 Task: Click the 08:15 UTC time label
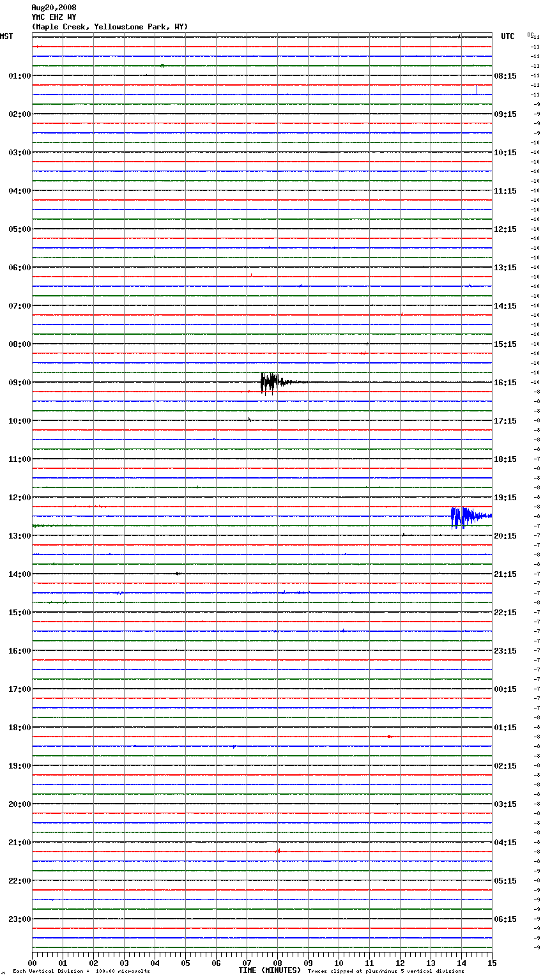505,76
